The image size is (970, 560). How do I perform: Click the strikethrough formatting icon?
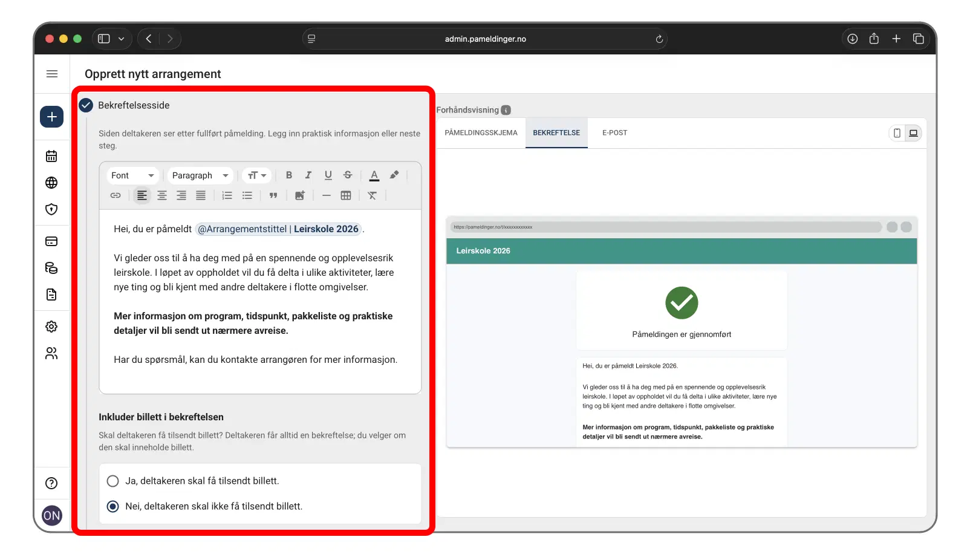pos(348,175)
